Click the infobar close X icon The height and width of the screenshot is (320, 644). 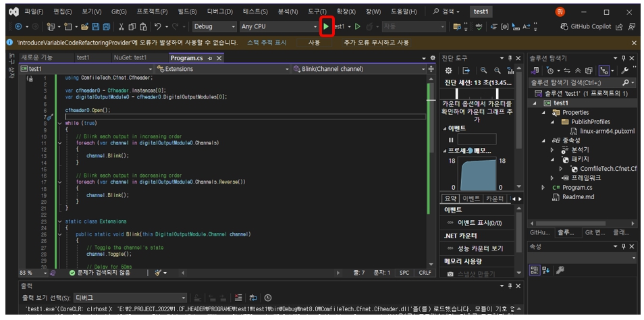(x=634, y=43)
